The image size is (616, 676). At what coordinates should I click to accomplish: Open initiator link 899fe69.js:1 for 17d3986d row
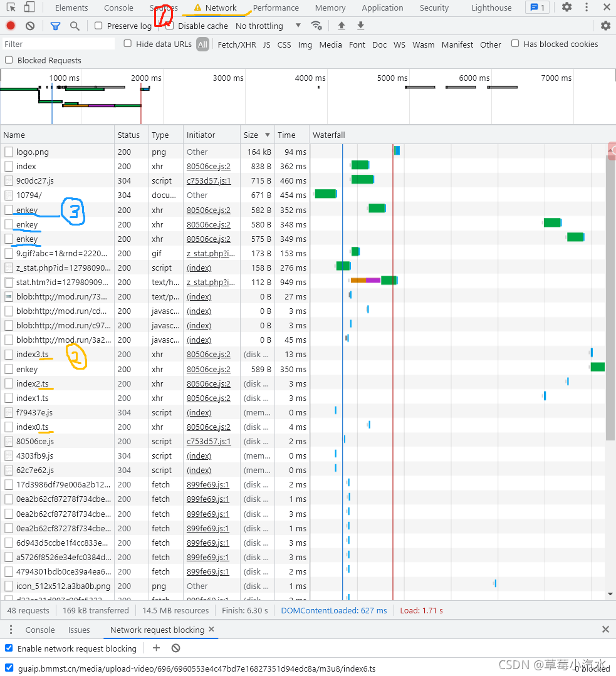[208, 484]
